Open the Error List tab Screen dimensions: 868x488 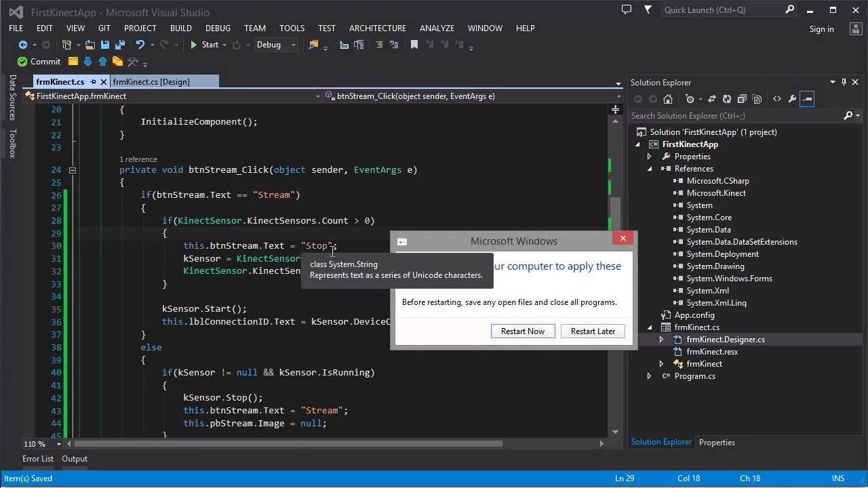(x=38, y=459)
